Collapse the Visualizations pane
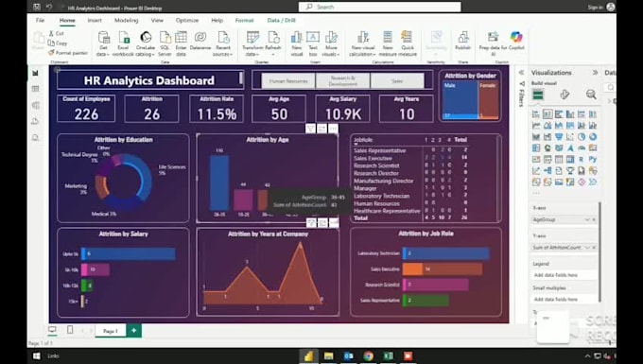This screenshot has width=643, height=364. tap(595, 73)
